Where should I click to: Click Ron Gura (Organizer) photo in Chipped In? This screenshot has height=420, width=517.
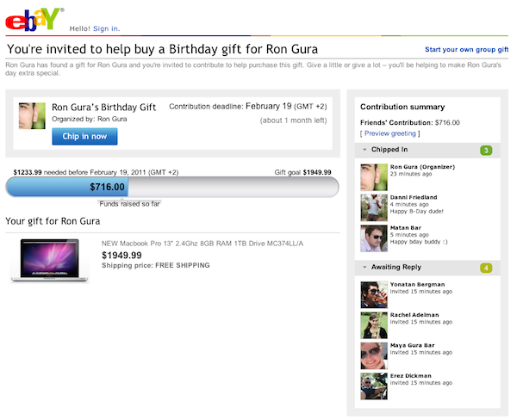[x=374, y=177]
